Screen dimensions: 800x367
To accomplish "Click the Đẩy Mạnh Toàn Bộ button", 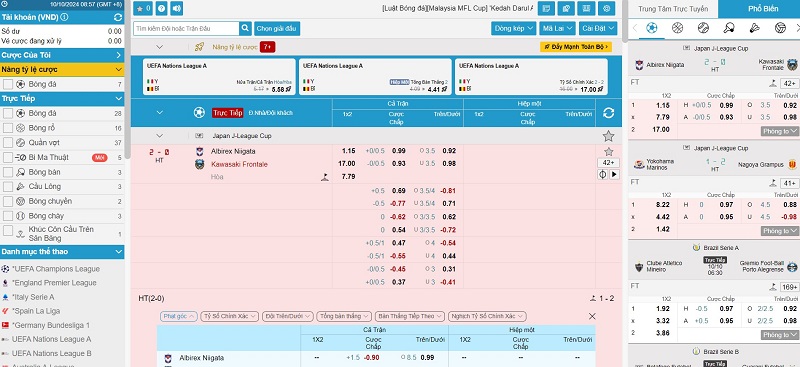I will click(x=576, y=47).
